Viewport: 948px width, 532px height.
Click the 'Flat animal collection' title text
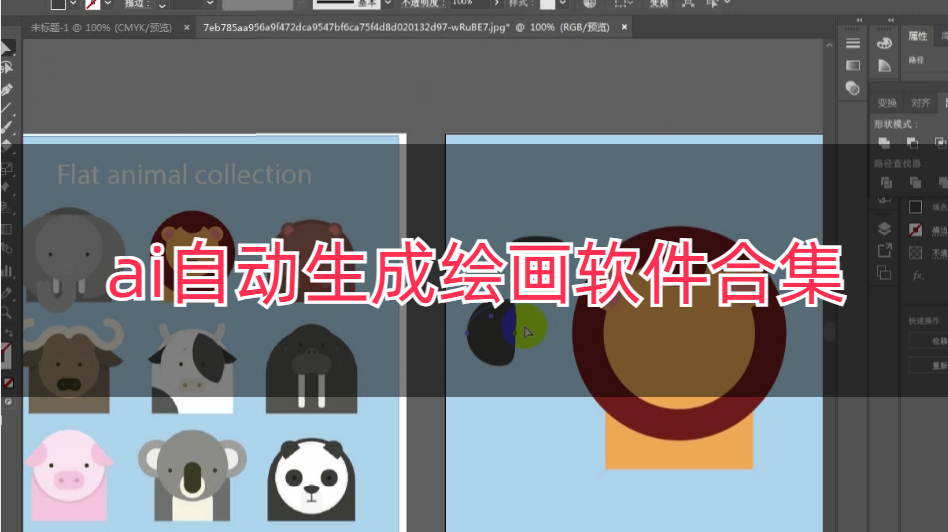point(184,175)
